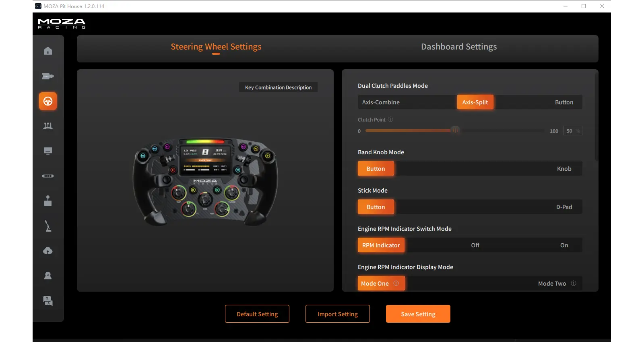Switch to the Dashboard Settings tab

tap(458, 47)
